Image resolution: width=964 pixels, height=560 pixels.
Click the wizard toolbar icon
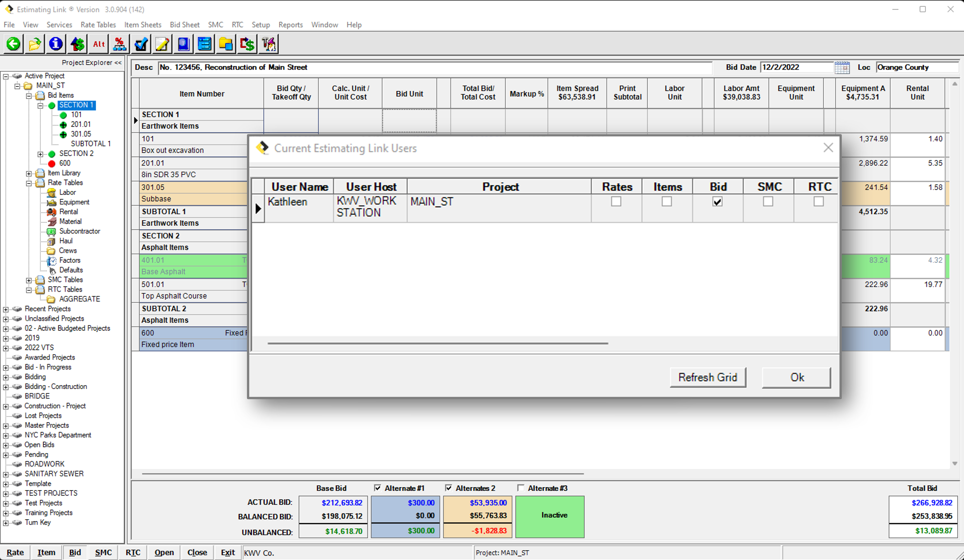269,44
